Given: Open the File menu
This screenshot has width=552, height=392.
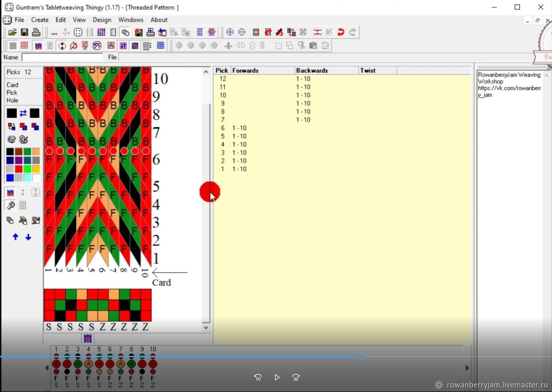Looking at the screenshot, I should coord(19,20).
